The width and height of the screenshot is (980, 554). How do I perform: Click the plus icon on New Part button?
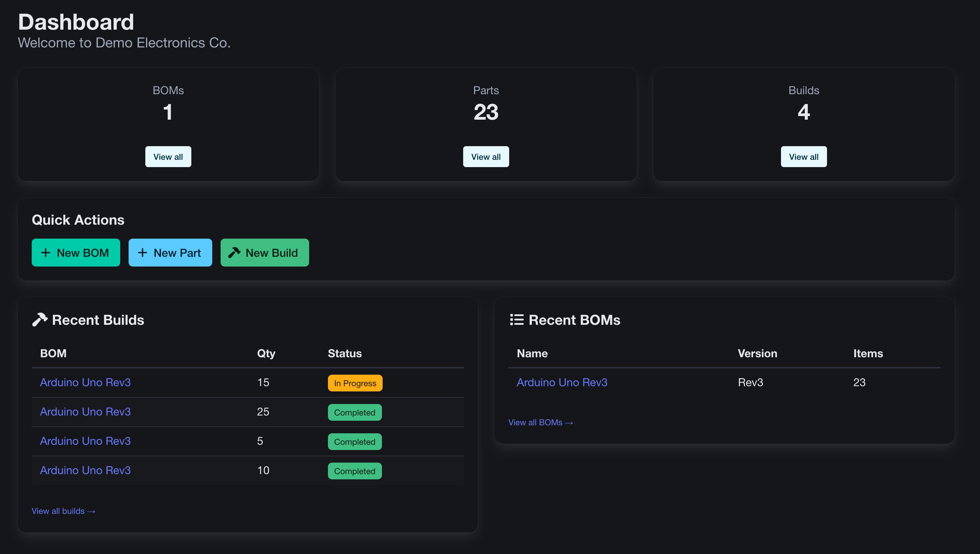pyautogui.click(x=142, y=253)
